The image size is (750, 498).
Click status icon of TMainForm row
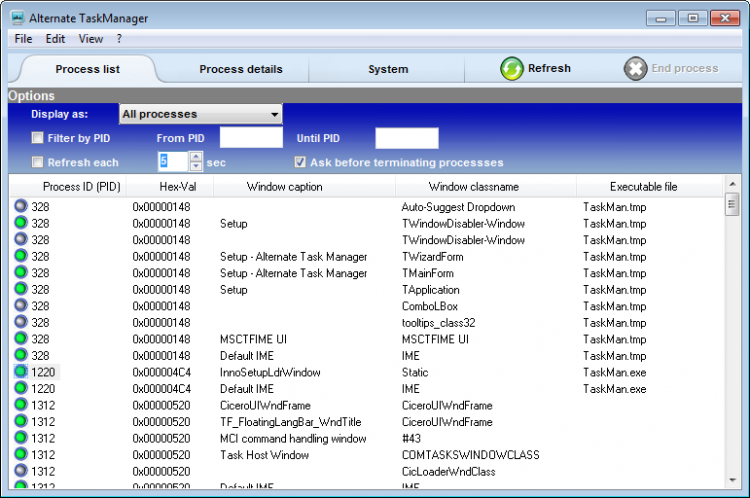click(x=21, y=272)
